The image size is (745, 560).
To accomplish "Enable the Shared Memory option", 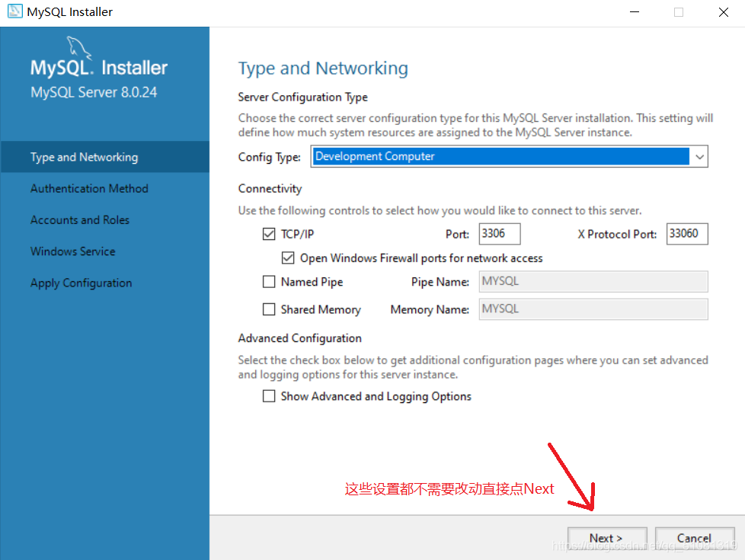I will coord(269,309).
